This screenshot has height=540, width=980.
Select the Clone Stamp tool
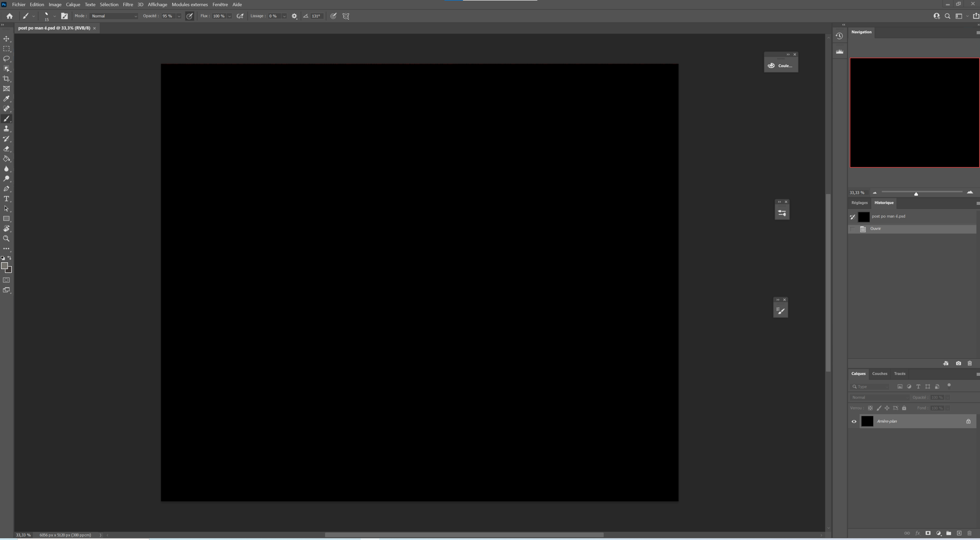[6, 129]
